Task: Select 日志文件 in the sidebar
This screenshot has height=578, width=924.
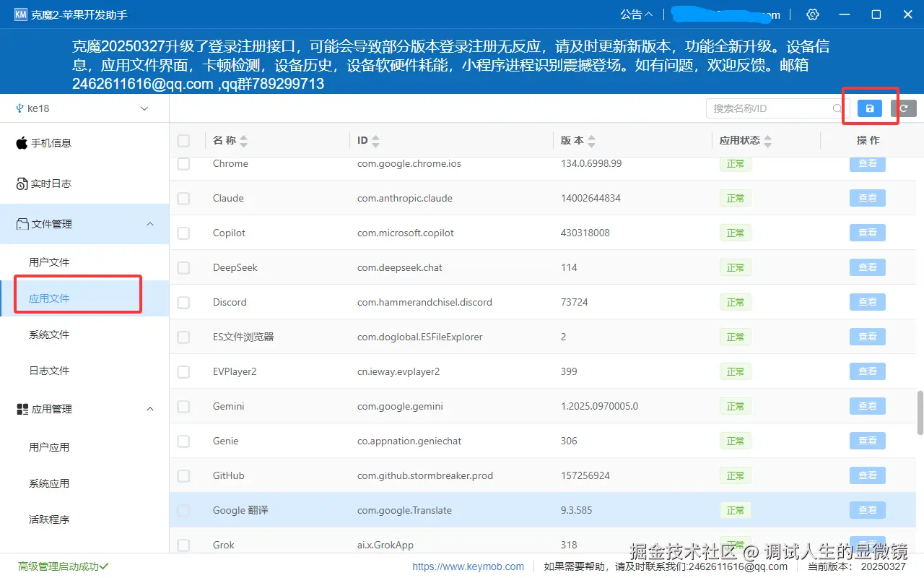Action: [84, 371]
